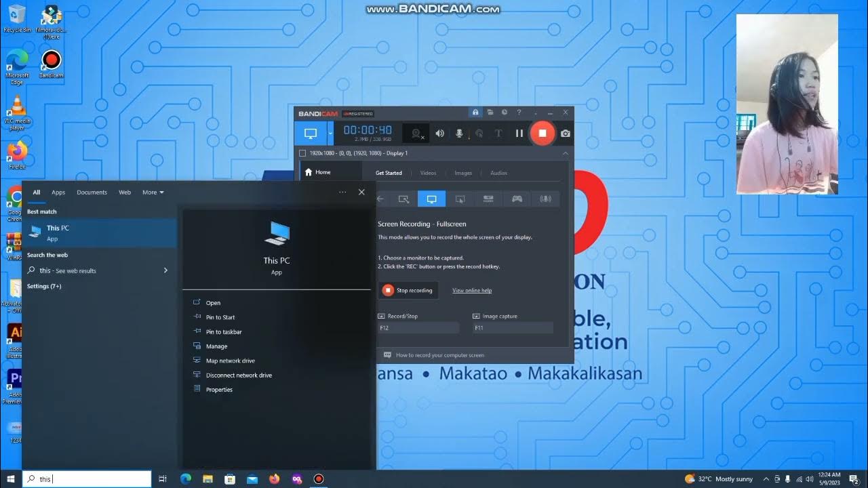Collapse the Bandicam display info bar
The width and height of the screenshot is (868, 488).
pyautogui.click(x=566, y=153)
